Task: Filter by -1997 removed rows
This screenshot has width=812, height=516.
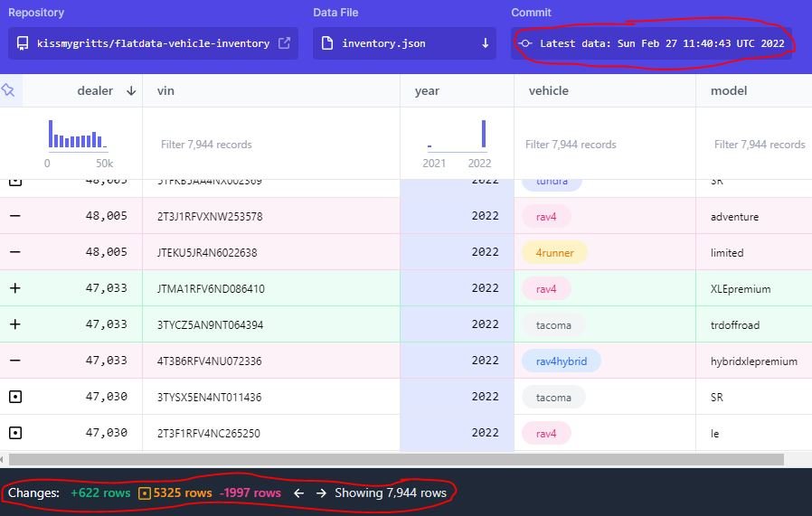Action: [x=250, y=493]
